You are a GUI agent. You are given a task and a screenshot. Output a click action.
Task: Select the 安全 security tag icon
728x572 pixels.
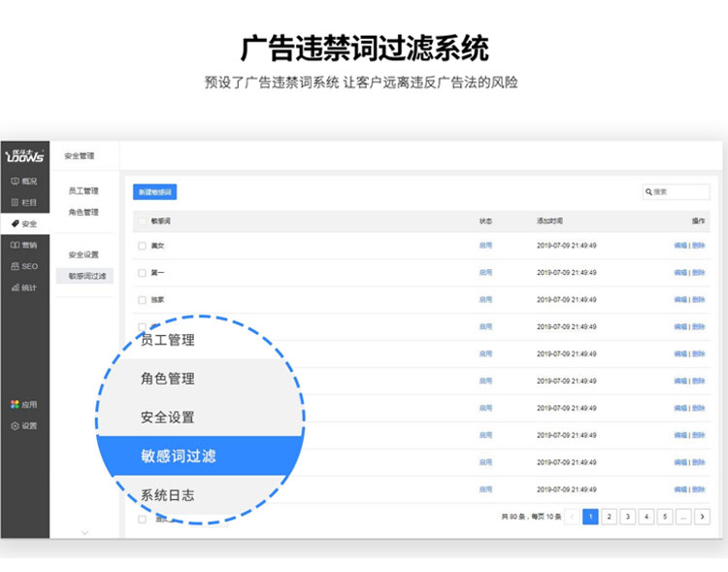(x=15, y=223)
